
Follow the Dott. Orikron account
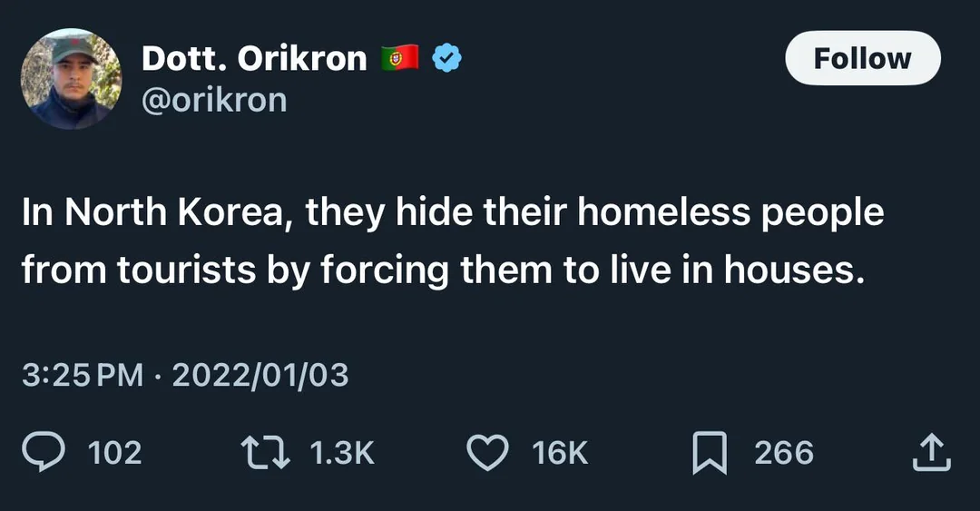[862, 59]
